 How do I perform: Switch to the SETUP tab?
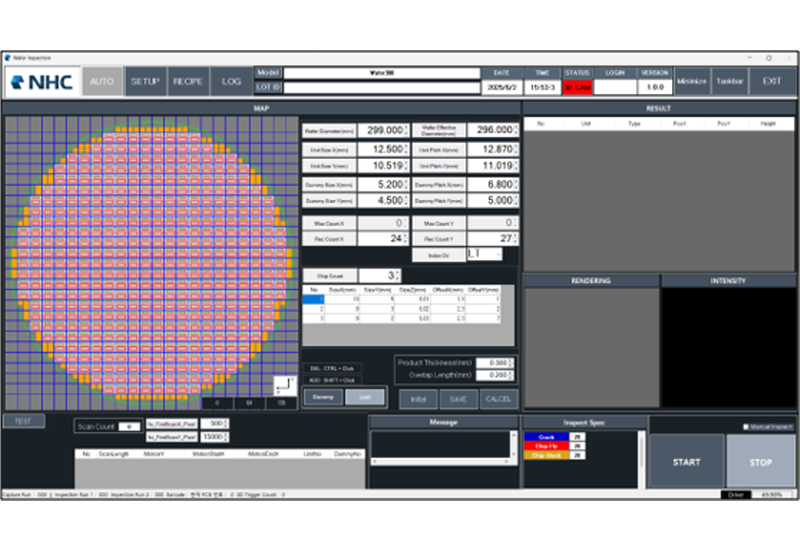(x=146, y=81)
